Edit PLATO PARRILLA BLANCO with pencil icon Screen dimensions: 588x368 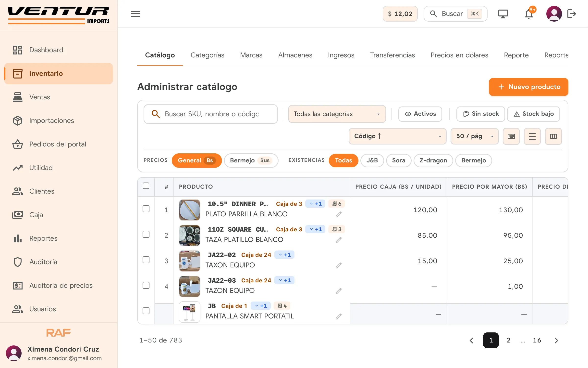[x=339, y=215]
